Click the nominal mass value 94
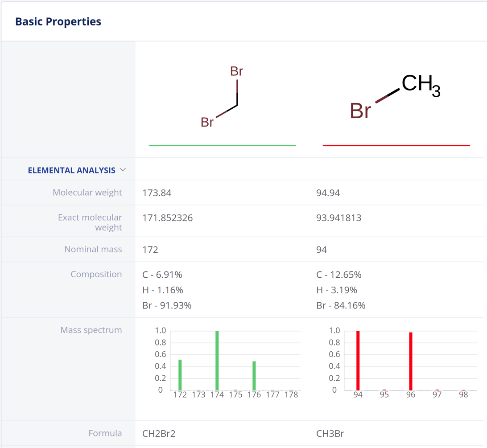This screenshot has width=487, height=448. 322,250
